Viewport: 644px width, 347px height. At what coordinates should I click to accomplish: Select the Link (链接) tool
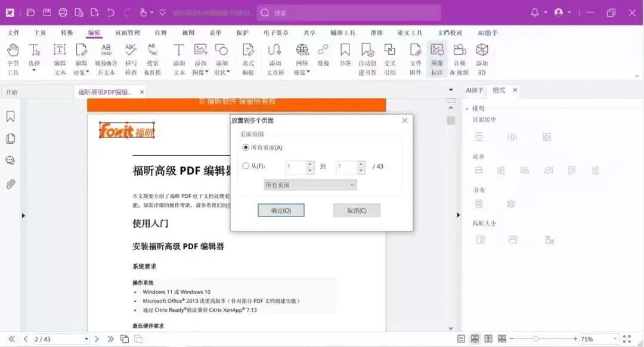tap(323, 55)
